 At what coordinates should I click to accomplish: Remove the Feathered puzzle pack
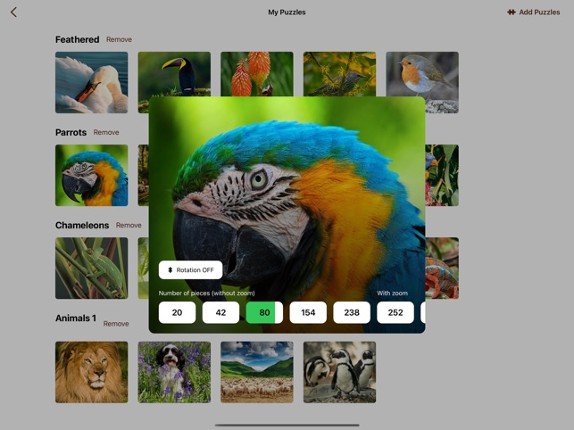pos(119,40)
